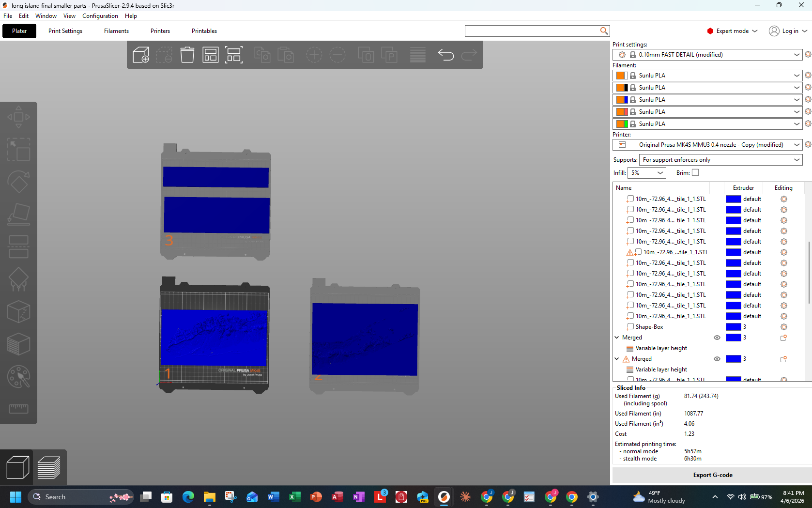Click the magnifier icon in search box
The height and width of the screenshot is (508, 812).
pyautogui.click(x=604, y=31)
